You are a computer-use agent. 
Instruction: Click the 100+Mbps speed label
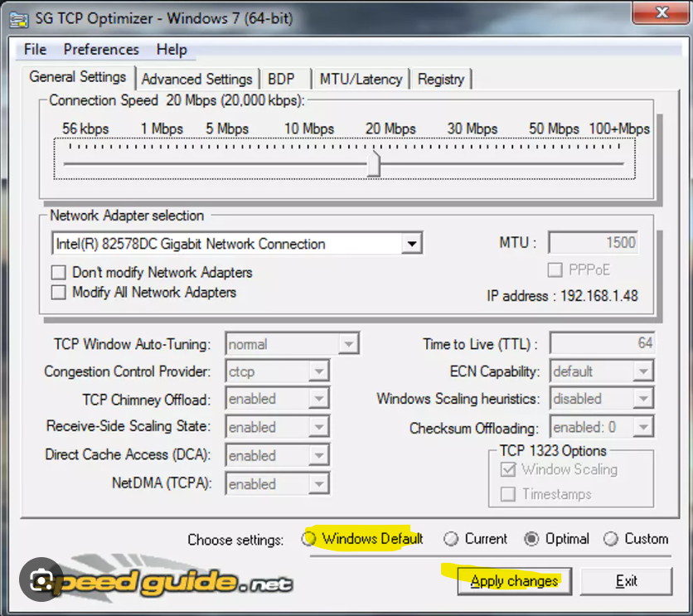619,129
